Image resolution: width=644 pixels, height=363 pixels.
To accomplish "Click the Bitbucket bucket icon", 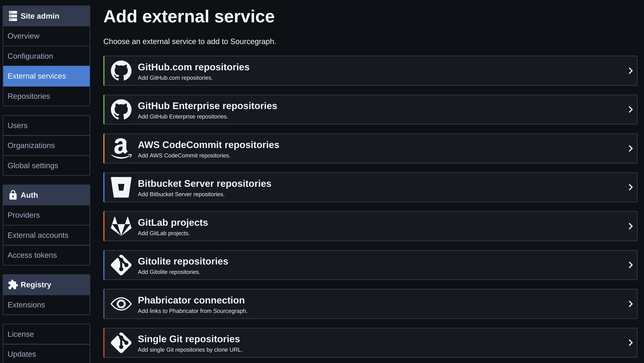I will pos(121,187).
